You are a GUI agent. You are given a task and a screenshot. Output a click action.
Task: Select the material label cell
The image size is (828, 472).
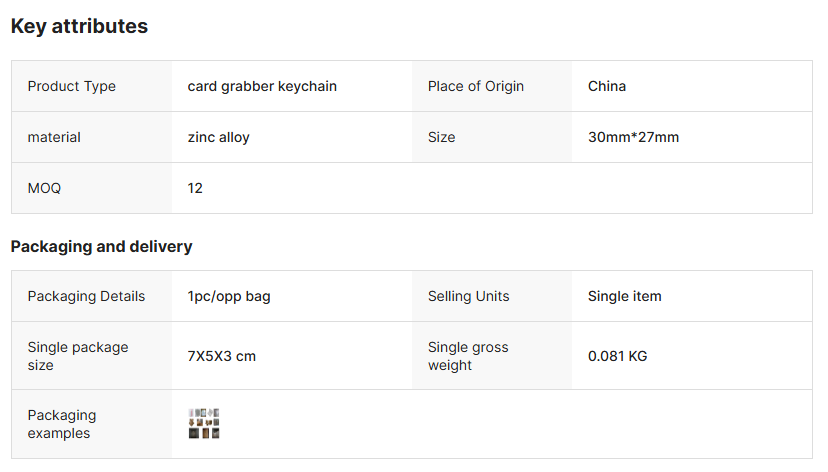[54, 137]
